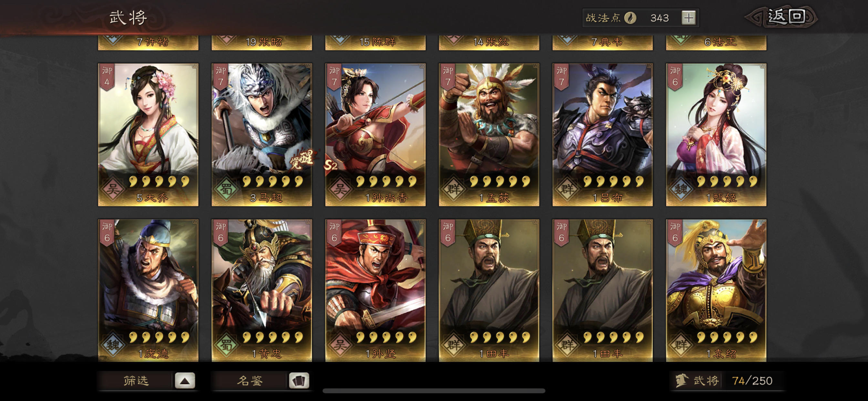Select the awakened 马超 card

point(262,135)
